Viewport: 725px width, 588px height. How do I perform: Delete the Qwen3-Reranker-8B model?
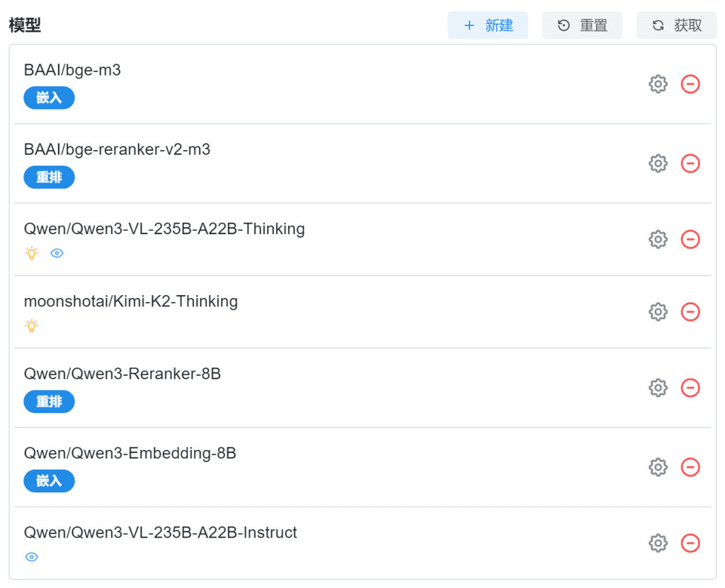pyautogui.click(x=690, y=388)
